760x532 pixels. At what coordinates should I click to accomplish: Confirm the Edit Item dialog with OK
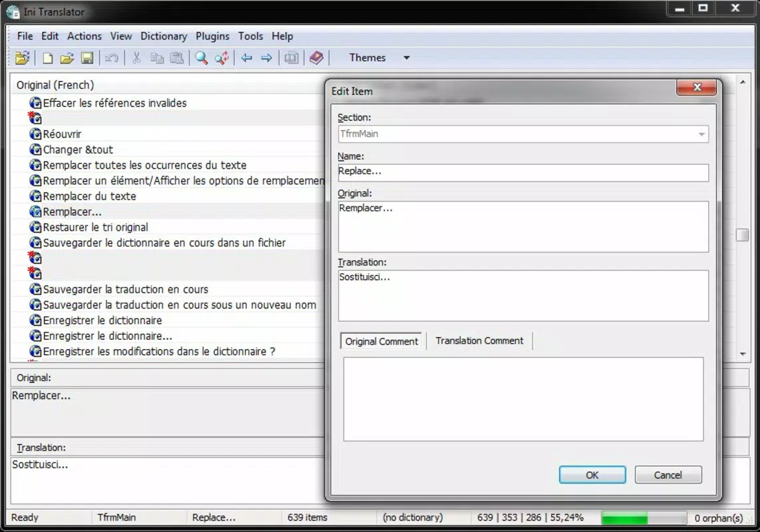[x=592, y=475]
